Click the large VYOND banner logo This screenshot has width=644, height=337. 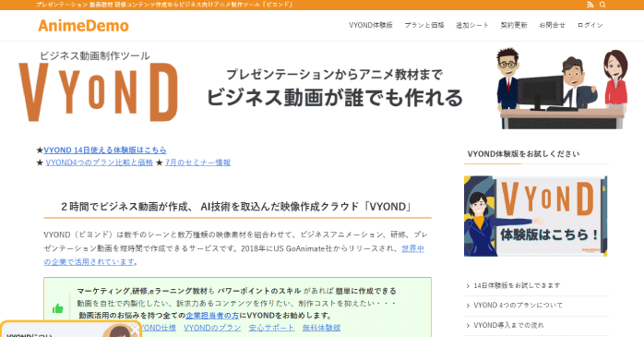click(99, 92)
